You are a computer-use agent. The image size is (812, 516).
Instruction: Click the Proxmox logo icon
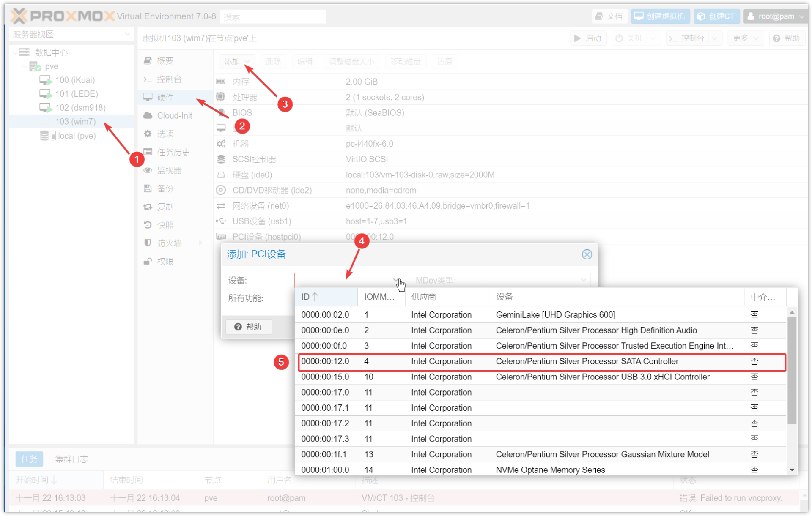click(19, 16)
